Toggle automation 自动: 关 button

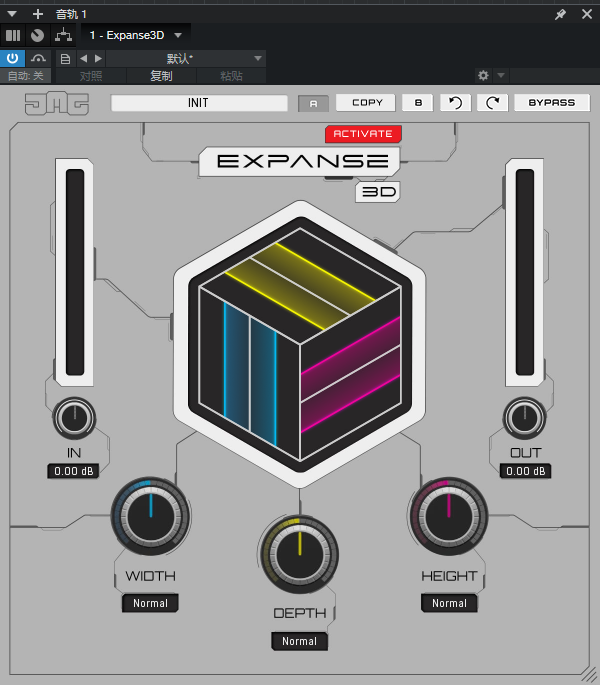click(x=25, y=76)
